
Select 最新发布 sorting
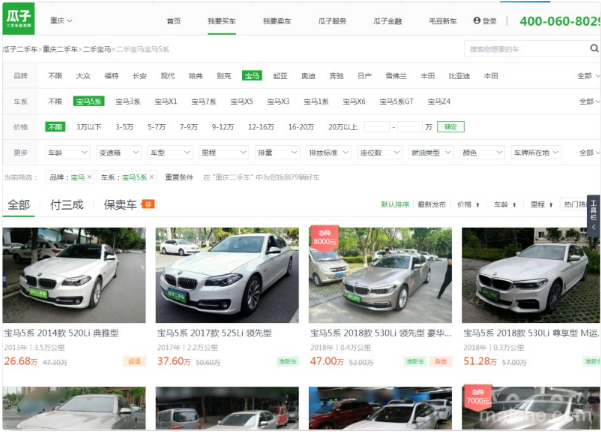[432, 204]
